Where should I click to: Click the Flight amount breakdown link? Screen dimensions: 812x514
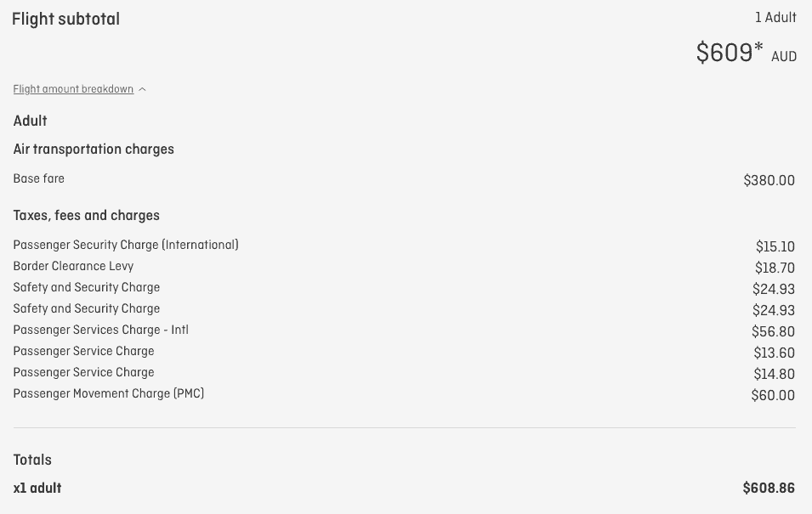click(x=73, y=89)
